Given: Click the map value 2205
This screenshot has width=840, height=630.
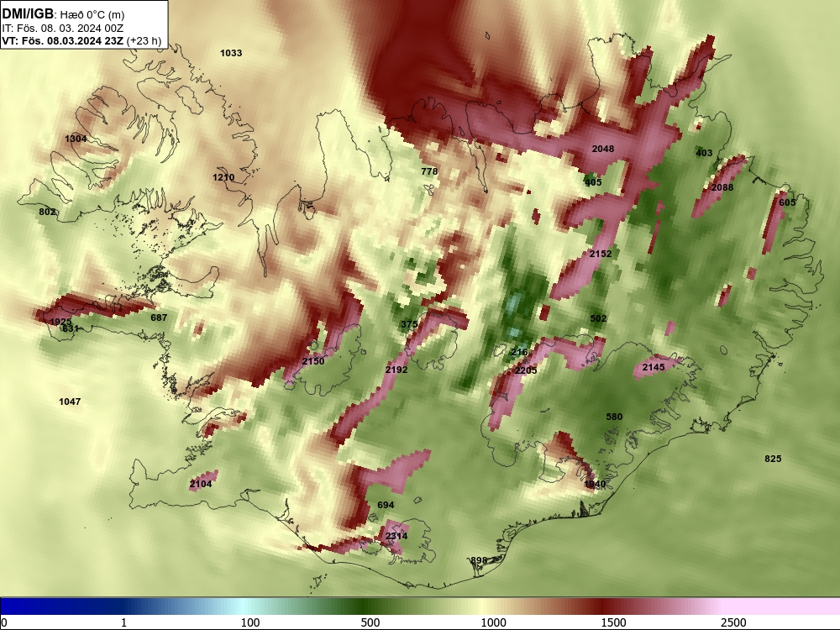Looking at the screenshot, I should [x=526, y=370].
